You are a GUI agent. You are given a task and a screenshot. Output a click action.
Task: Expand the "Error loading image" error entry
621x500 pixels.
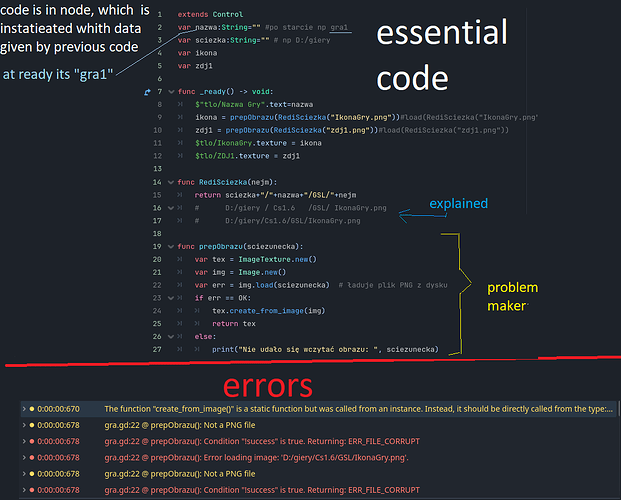24,457
